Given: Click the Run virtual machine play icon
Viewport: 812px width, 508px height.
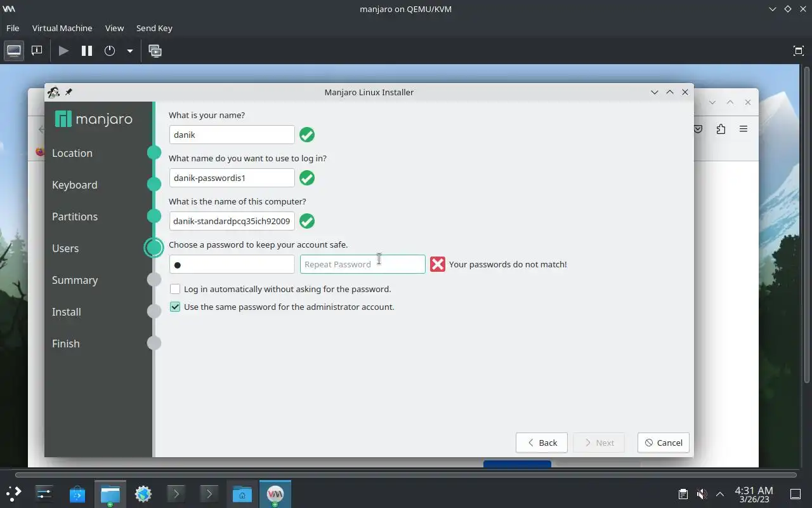Looking at the screenshot, I should (x=63, y=51).
